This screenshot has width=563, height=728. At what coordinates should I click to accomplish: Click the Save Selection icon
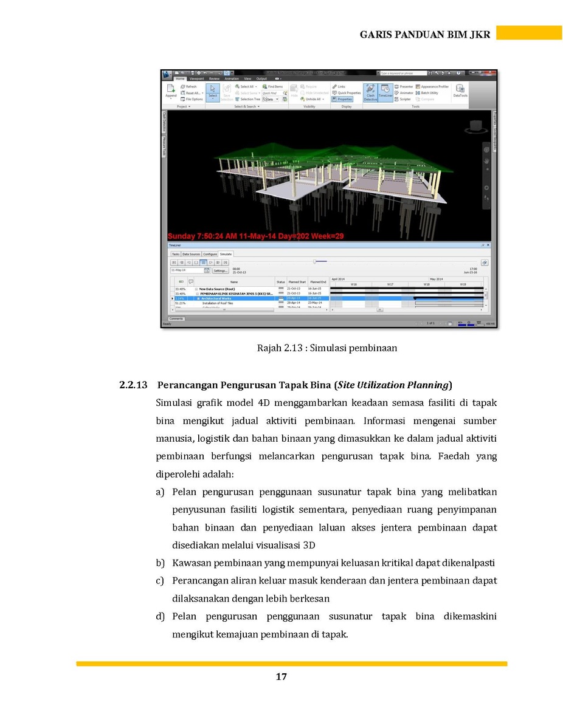pos(227,89)
